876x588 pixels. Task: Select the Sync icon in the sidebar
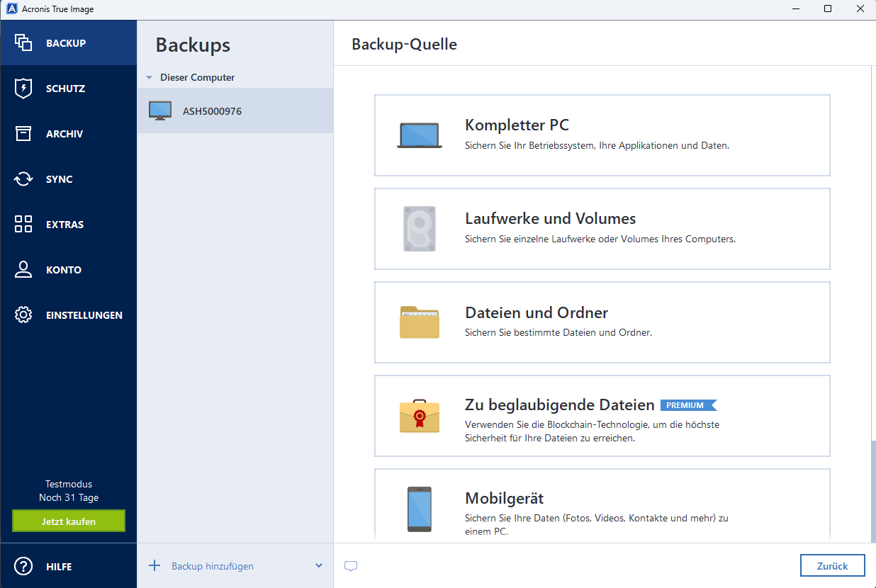click(x=23, y=179)
